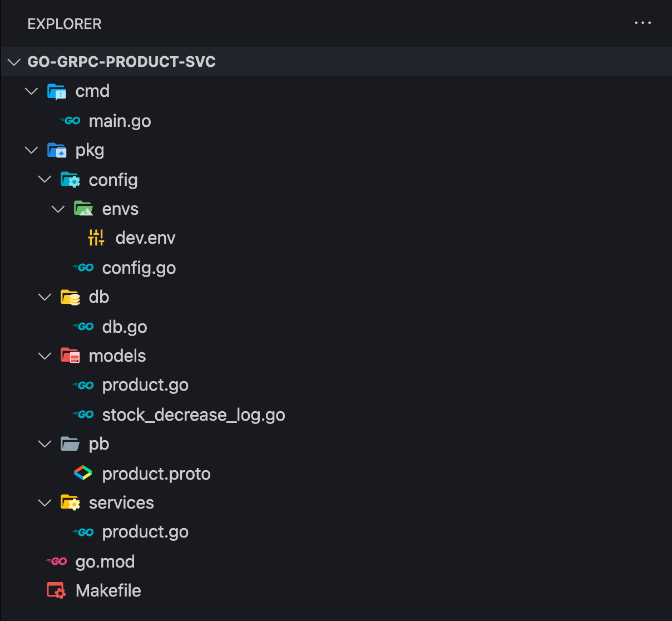672x621 pixels.
Task: Select product.go inside services
Action: (145, 531)
